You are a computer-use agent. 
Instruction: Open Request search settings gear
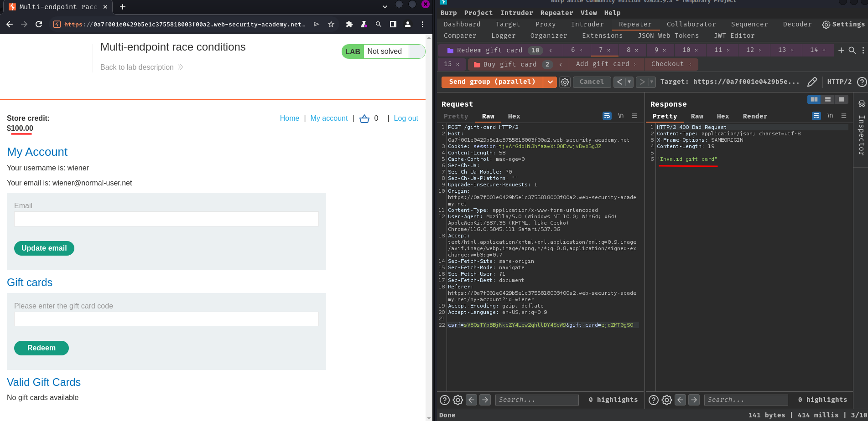(458, 400)
